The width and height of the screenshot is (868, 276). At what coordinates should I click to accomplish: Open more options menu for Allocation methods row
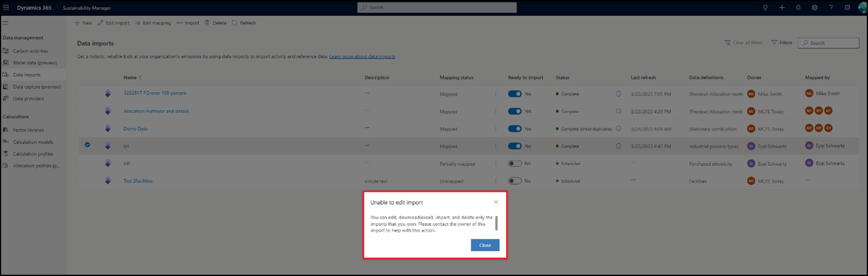(496, 111)
